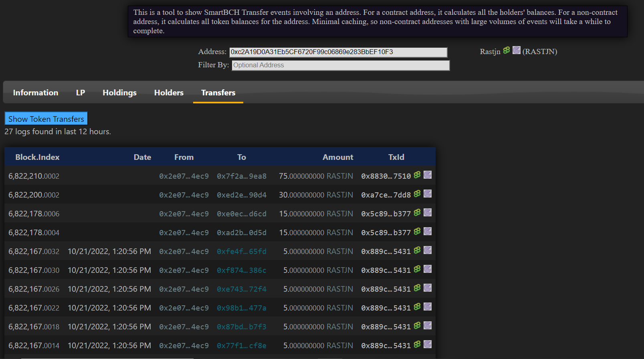644x359 pixels.
Task: Click the Date column header
Action: coord(142,157)
